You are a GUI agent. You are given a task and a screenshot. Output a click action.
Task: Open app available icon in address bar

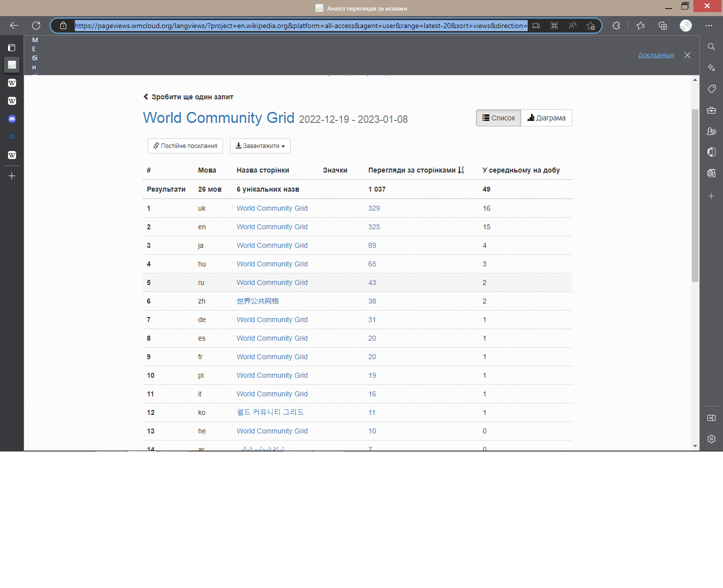[554, 26]
